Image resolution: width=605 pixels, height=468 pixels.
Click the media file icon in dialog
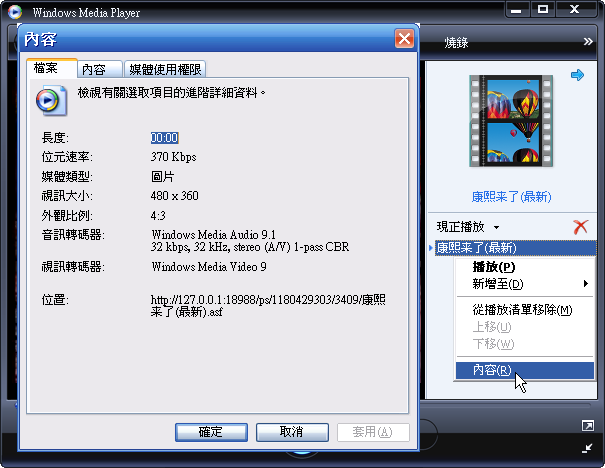52,101
